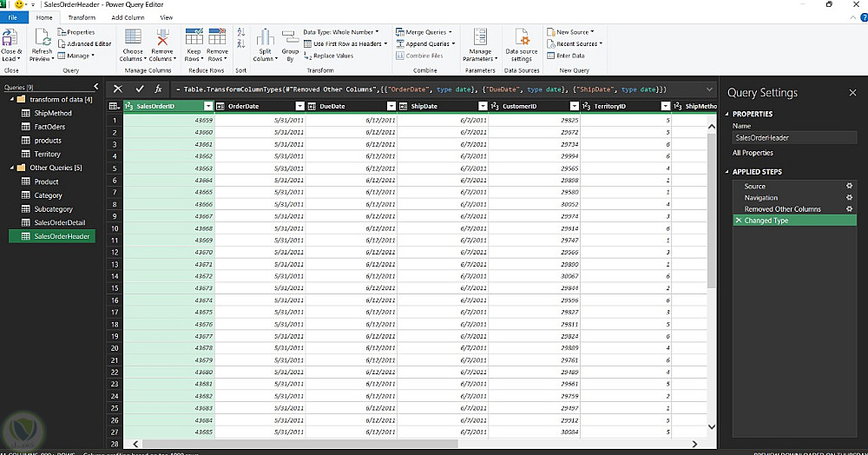Open Navigation step settings gear

849,198
